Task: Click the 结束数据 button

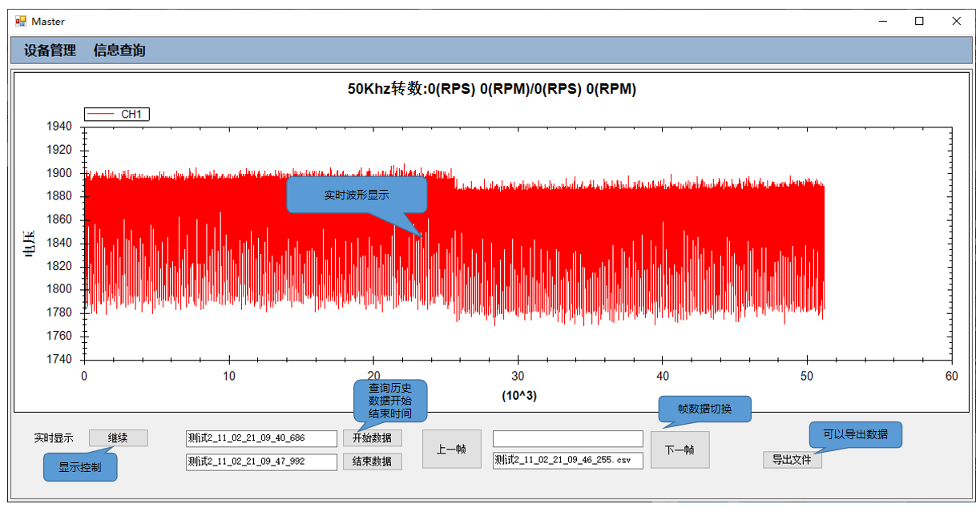Action: tap(373, 462)
